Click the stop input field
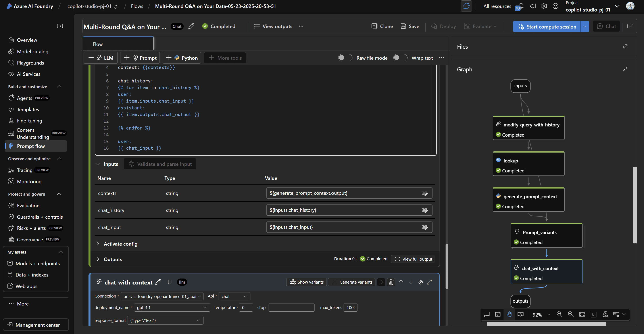Image resolution: width=644 pixels, height=334 pixels. 292,307
